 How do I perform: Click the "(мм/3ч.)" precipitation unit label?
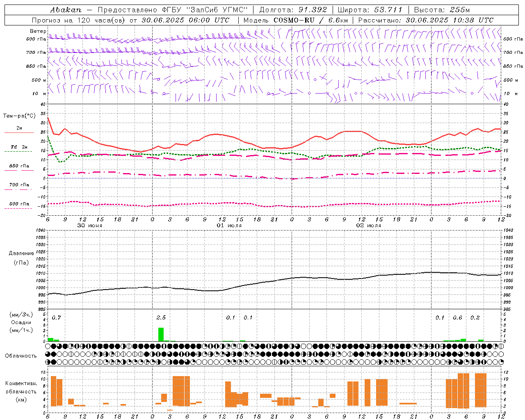[21, 315]
